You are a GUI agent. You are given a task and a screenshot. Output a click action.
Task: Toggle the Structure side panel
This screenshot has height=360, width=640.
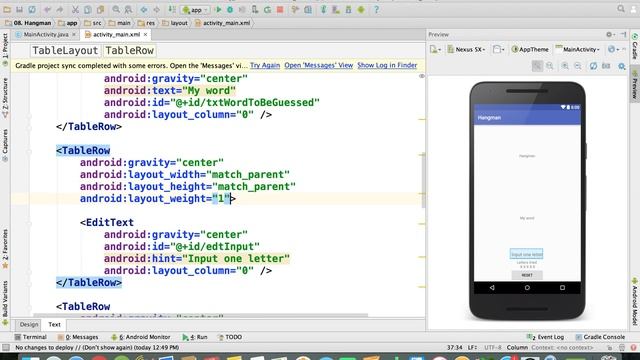pos(5,98)
